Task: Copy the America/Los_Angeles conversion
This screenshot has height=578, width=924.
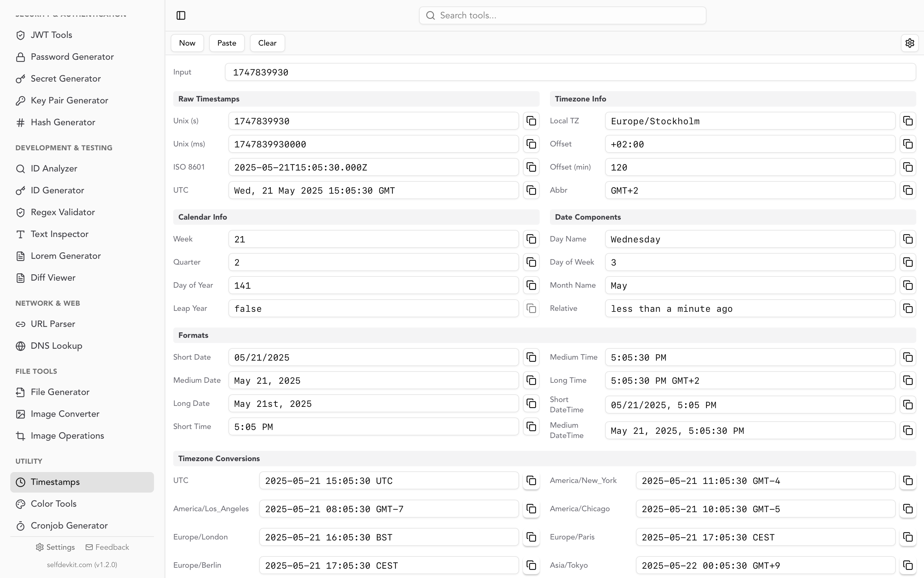Action: pyautogui.click(x=531, y=509)
